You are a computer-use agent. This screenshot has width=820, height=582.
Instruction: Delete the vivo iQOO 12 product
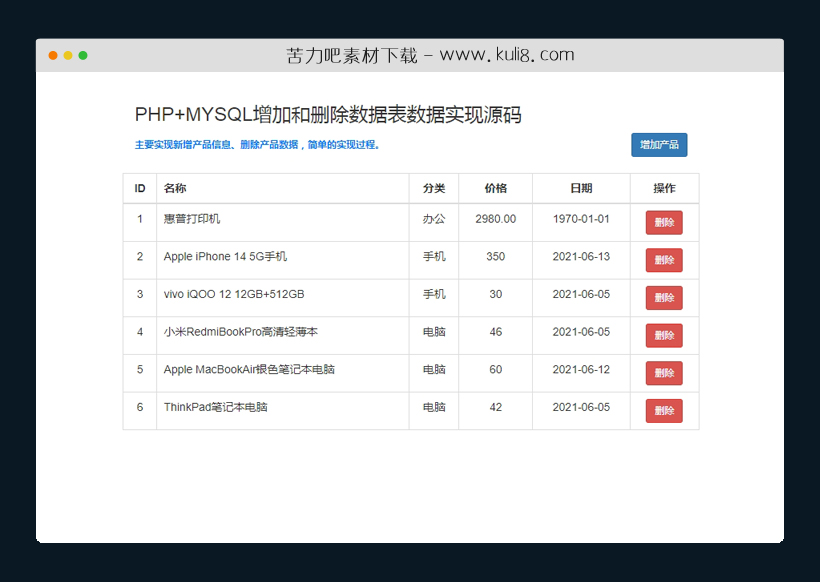click(x=664, y=297)
